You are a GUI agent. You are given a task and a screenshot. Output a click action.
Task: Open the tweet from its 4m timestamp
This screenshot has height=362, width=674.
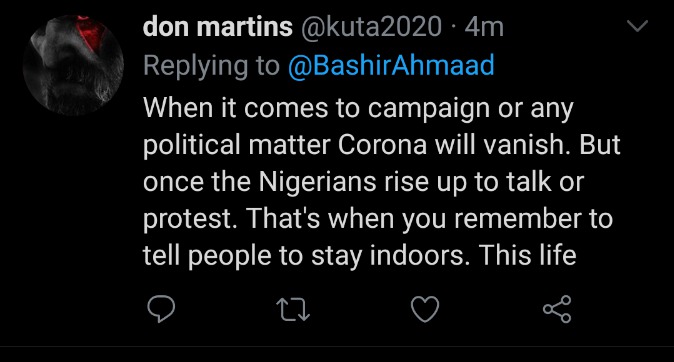(484, 27)
